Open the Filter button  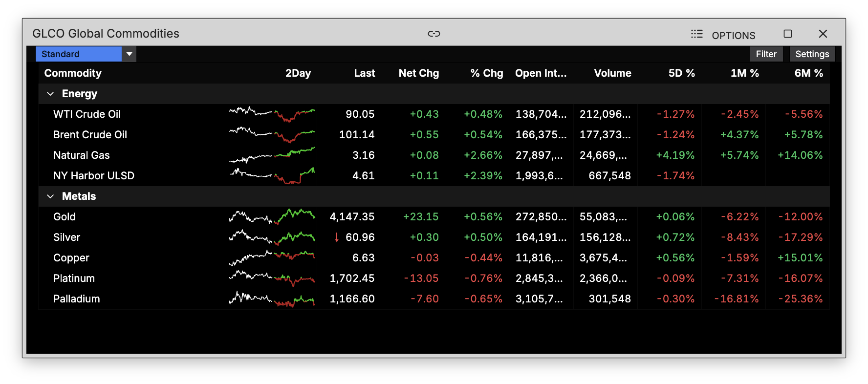point(766,54)
